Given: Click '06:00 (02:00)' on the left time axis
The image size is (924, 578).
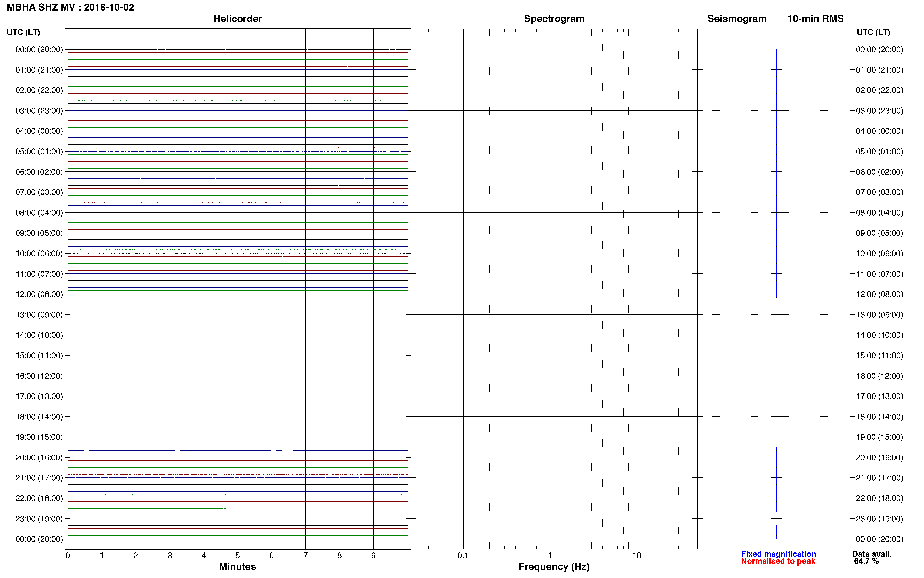Looking at the screenshot, I should tap(39, 172).
